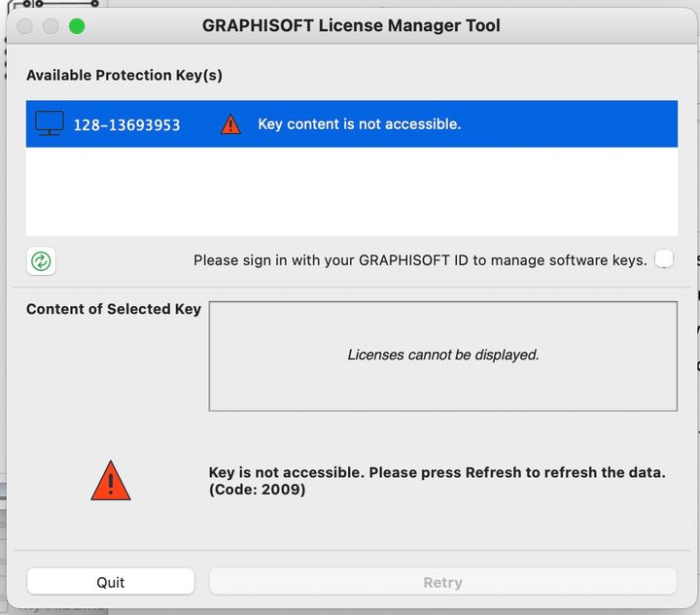Click the monitor icon beside key 128-13693953
The image size is (700, 615).
coord(50,123)
